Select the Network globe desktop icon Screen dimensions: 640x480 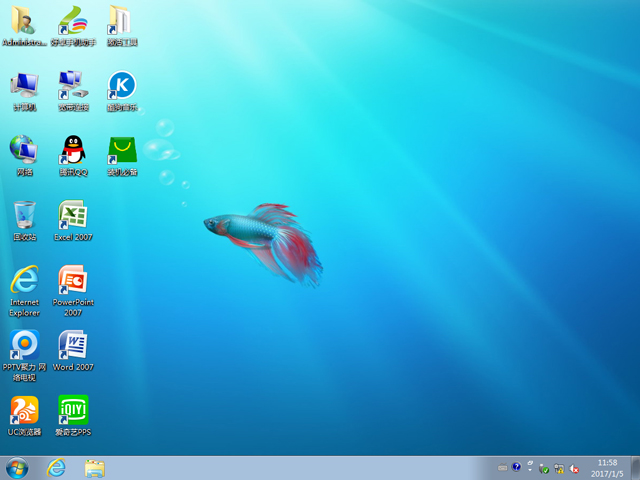24,151
